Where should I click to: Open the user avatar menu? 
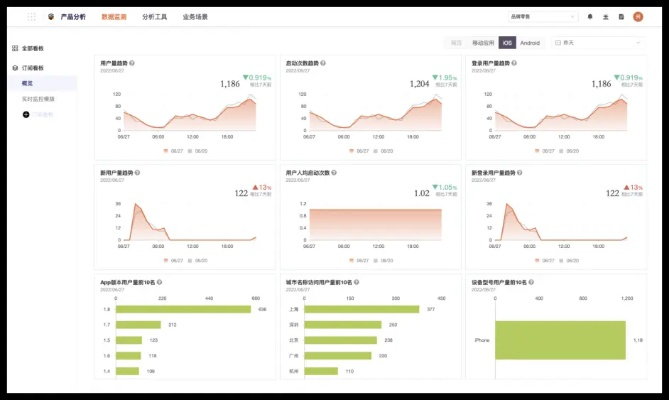pyautogui.click(x=638, y=17)
